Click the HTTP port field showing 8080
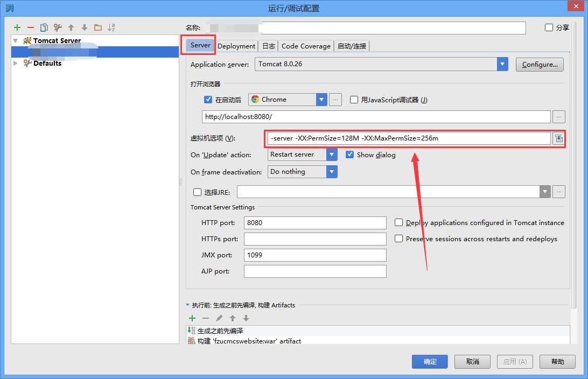The image size is (588, 379). point(315,223)
